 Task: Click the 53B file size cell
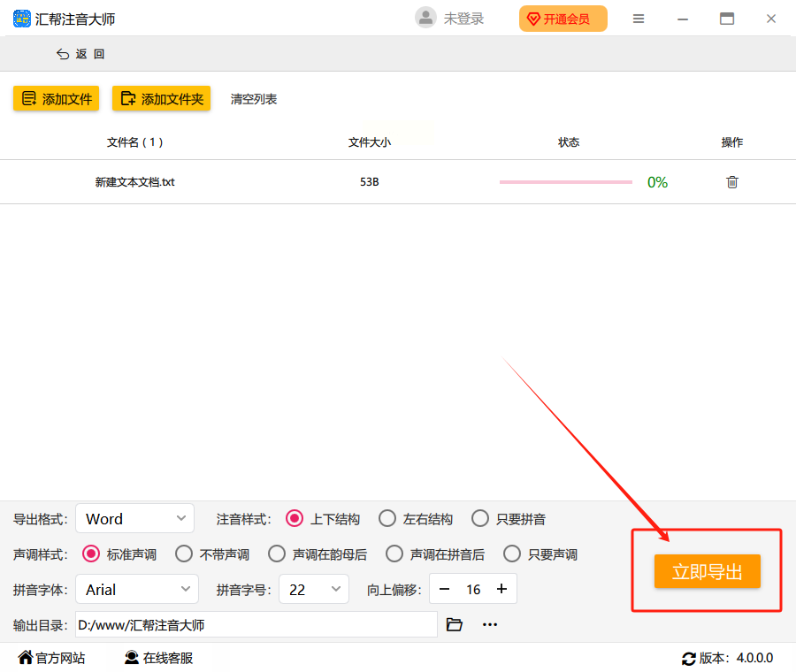click(370, 181)
